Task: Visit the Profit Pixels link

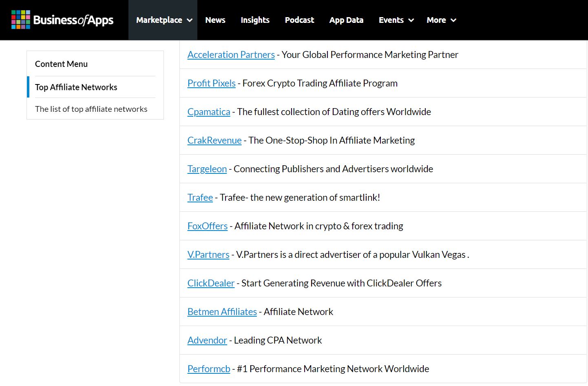Action: pyautogui.click(x=212, y=83)
